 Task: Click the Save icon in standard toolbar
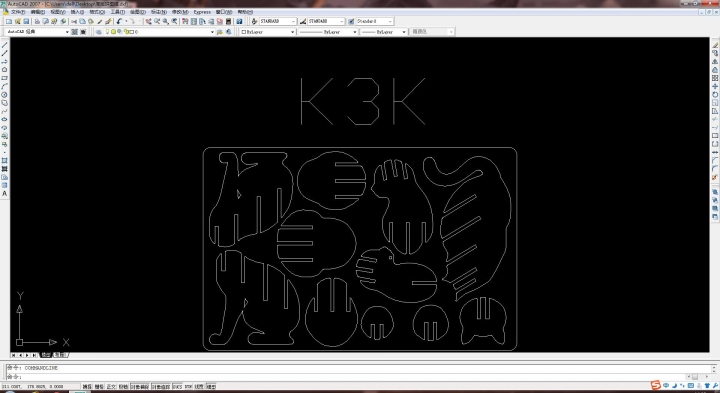[x=26, y=22]
